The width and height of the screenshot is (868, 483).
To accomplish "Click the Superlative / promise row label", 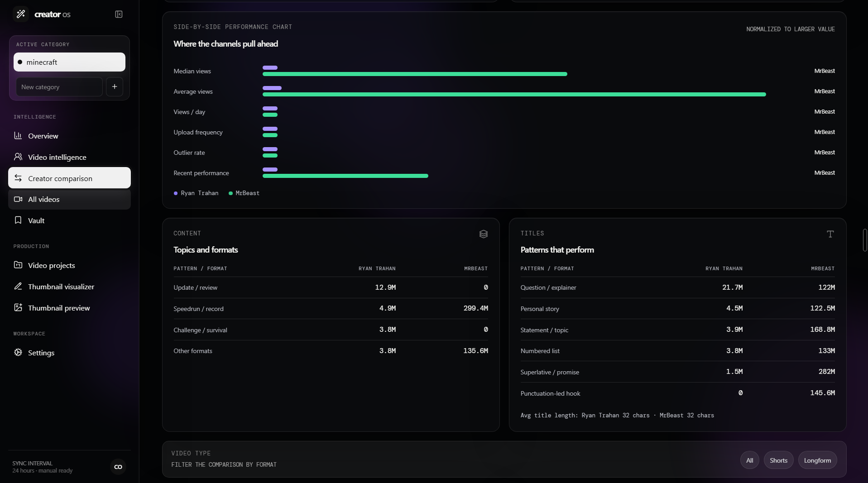I will [550, 372].
